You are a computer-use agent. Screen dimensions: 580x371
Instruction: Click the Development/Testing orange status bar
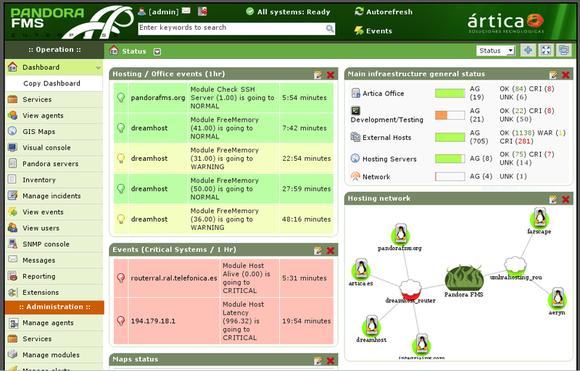pyautogui.click(x=450, y=115)
